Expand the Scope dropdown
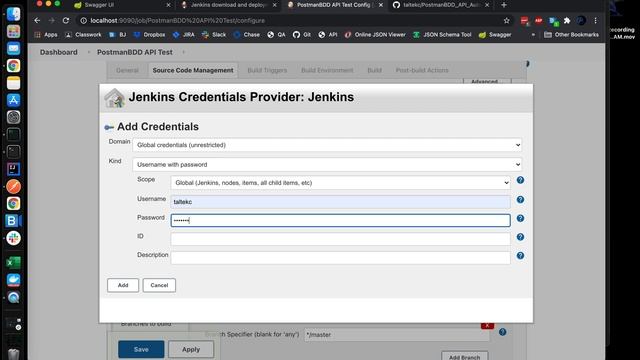 (340, 182)
